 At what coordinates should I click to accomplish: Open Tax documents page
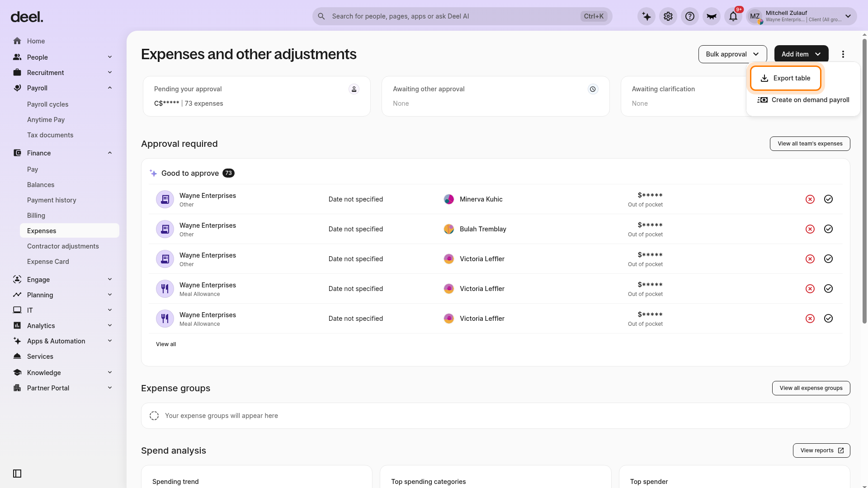[50, 135]
